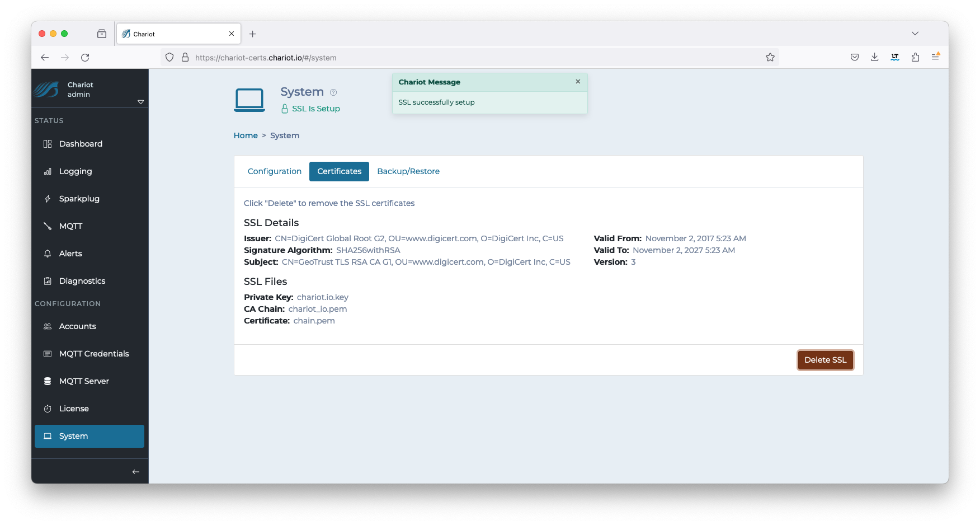The height and width of the screenshot is (525, 980).
Task: Click the SHA256withRSA signature algorithm value
Action: pyautogui.click(x=368, y=250)
